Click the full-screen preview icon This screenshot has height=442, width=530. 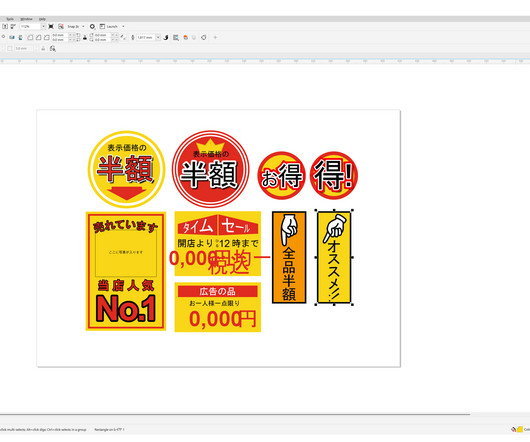[x=51, y=26]
